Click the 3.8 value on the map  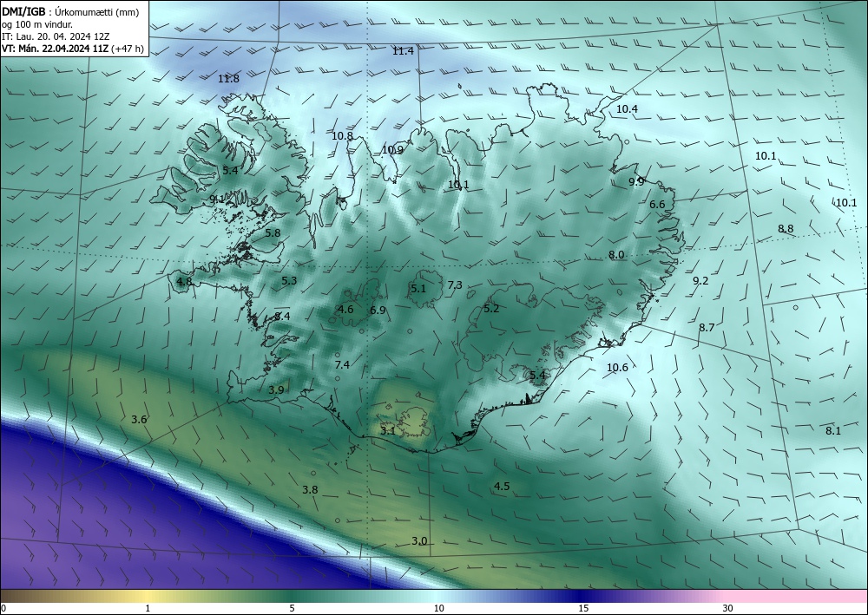310,489
